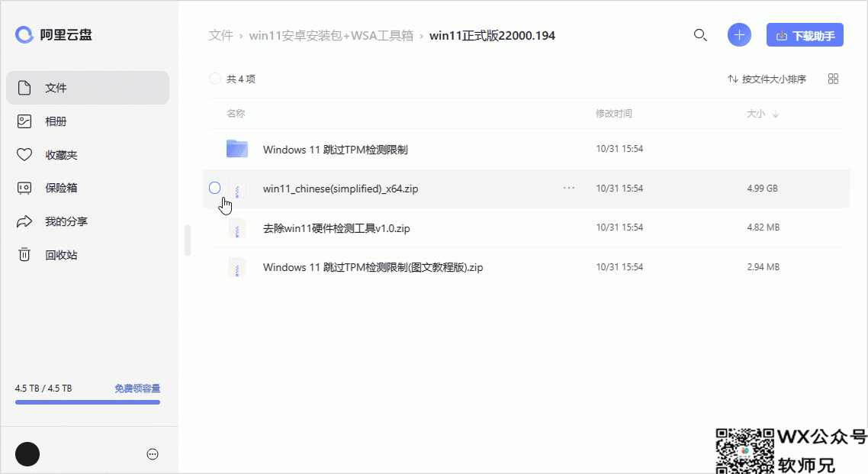Click the 下载助手 button

[x=805, y=35]
